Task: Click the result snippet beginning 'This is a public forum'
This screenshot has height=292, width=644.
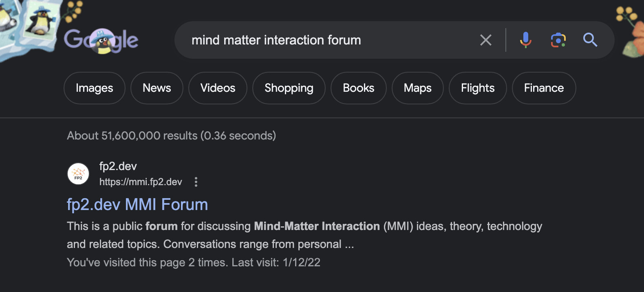Action: coord(304,235)
